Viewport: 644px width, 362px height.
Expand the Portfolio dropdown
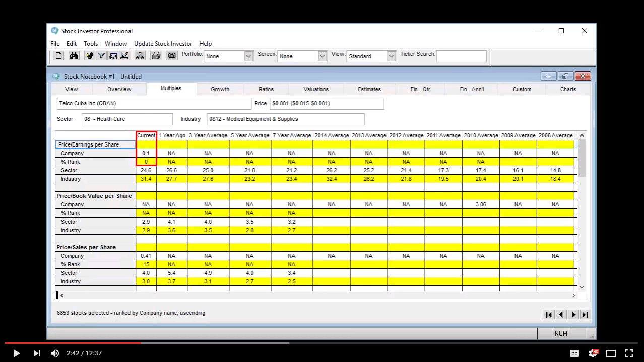click(x=248, y=56)
